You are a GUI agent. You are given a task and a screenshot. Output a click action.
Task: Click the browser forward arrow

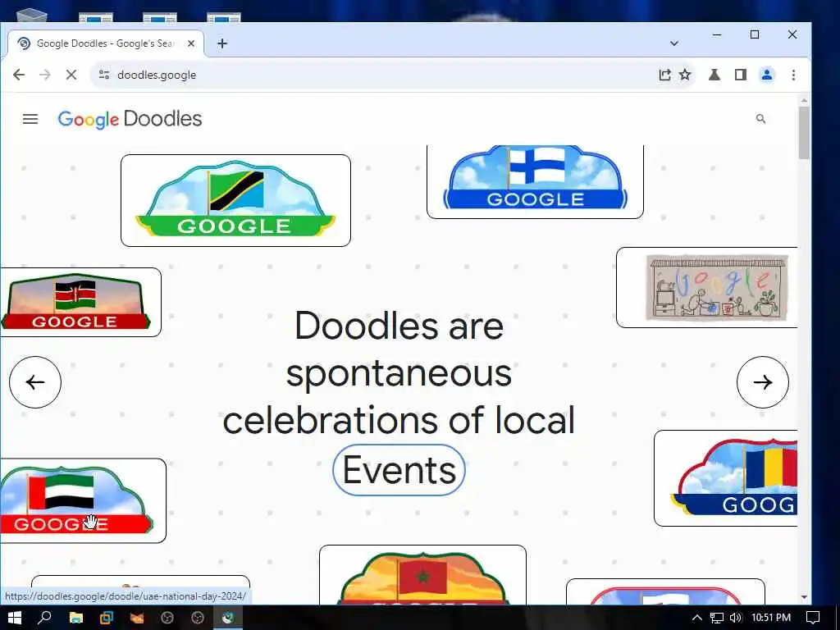click(x=45, y=75)
